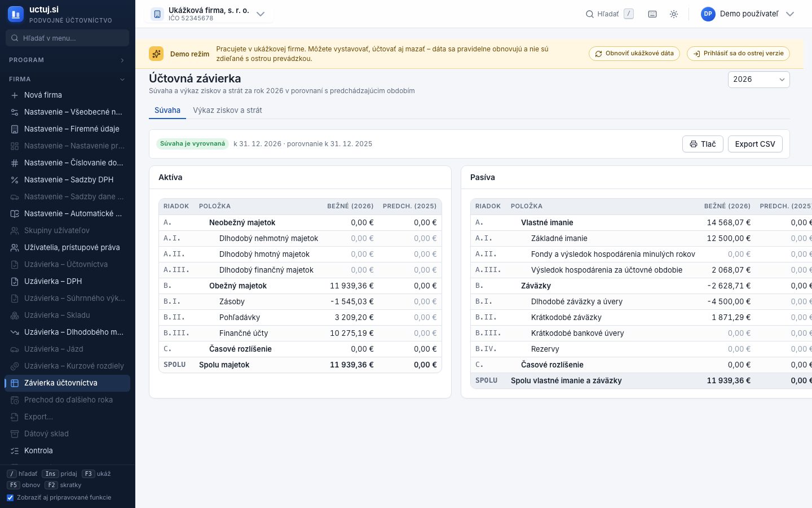Click the Pohľadávky value 3 209,20 €
The image size is (812, 508).
[x=354, y=317]
